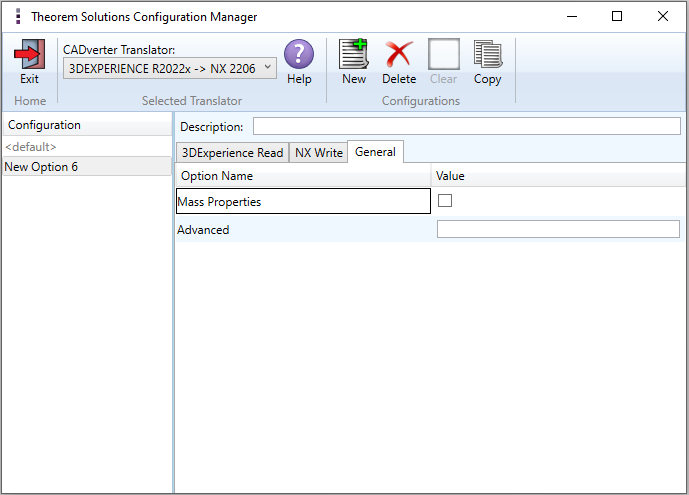Click the Option Name column header

pos(303,176)
